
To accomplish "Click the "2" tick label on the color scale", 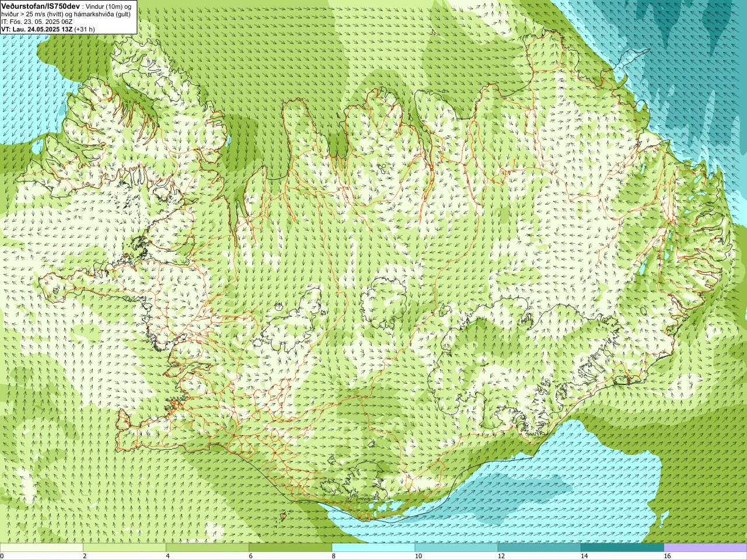I will click(85, 556).
